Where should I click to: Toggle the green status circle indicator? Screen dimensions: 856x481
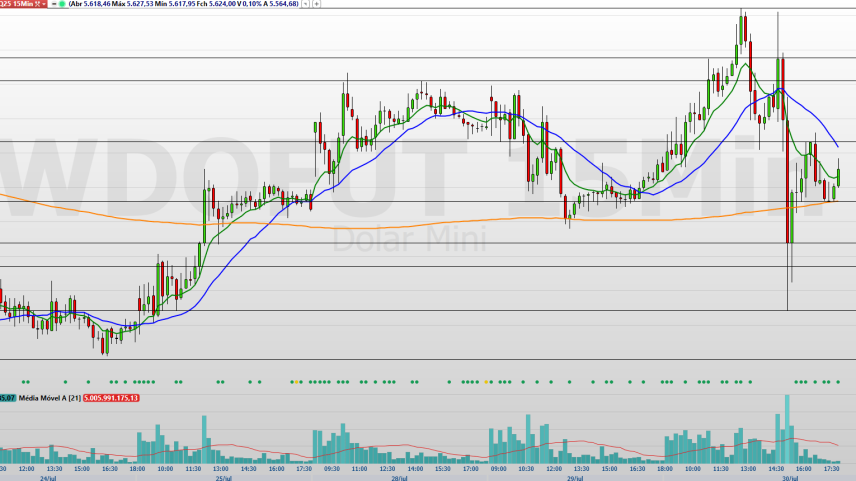pyautogui.click(x=62, y=4)
